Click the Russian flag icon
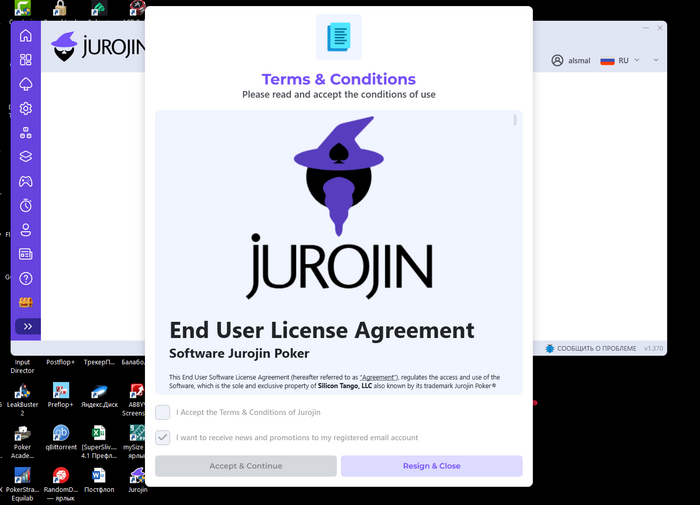 (608, 61)
